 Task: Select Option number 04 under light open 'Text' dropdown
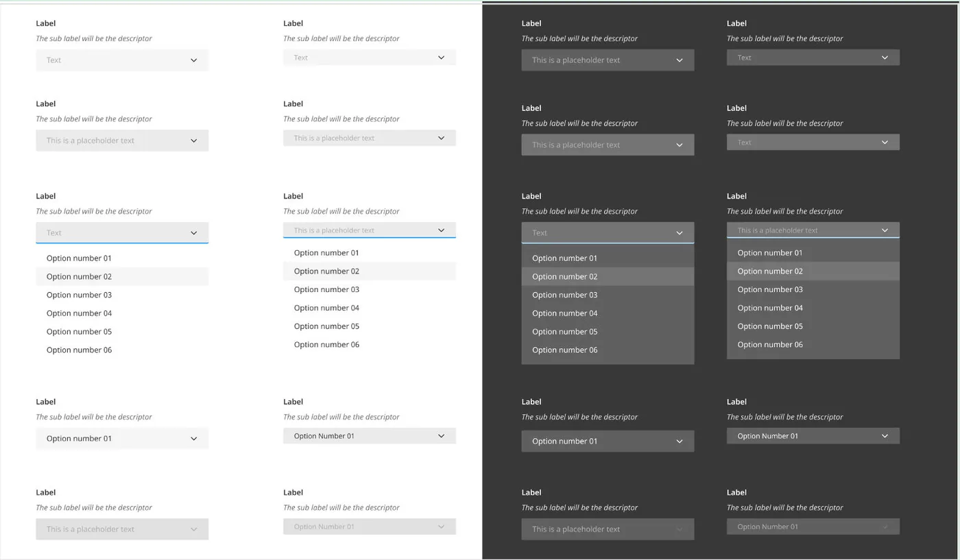122,313
